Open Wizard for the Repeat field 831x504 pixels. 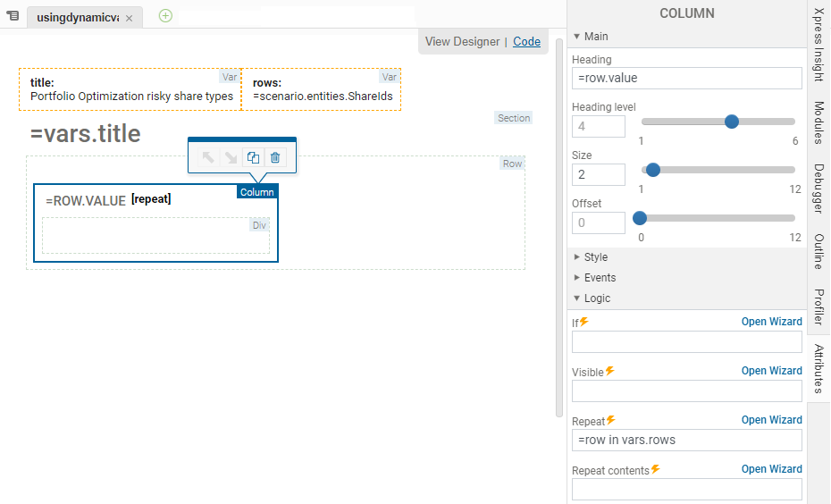[771, 420]
